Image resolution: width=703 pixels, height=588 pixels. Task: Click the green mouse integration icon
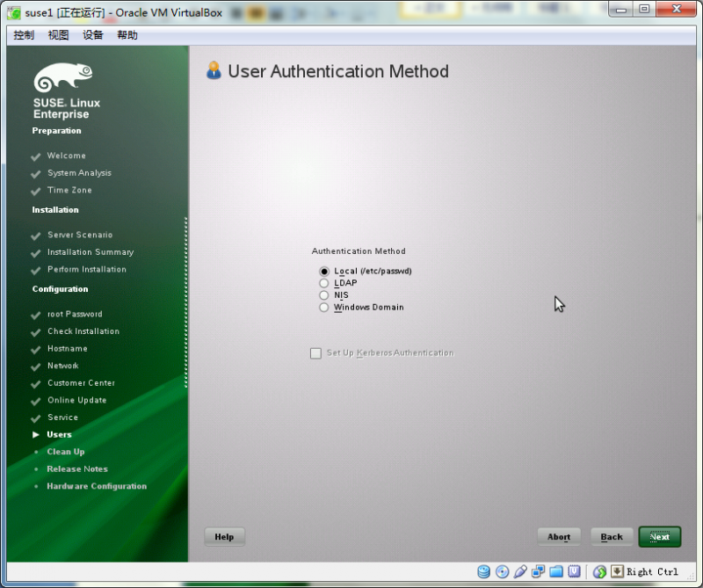(600, 571)
